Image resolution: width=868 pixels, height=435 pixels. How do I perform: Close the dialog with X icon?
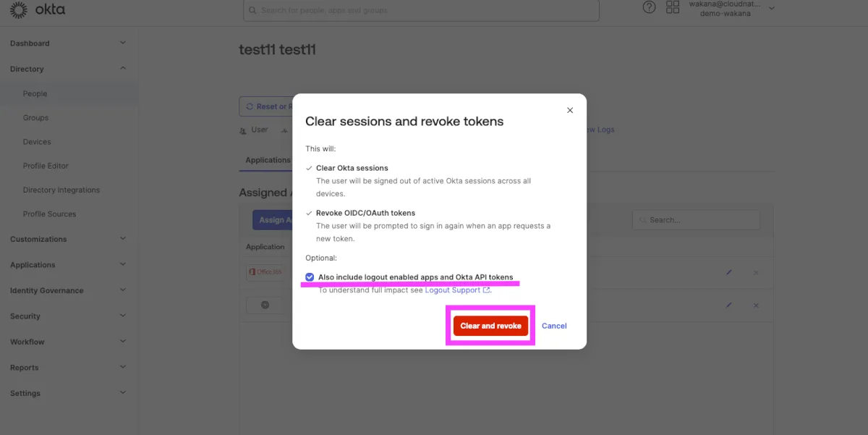[570, 110]
